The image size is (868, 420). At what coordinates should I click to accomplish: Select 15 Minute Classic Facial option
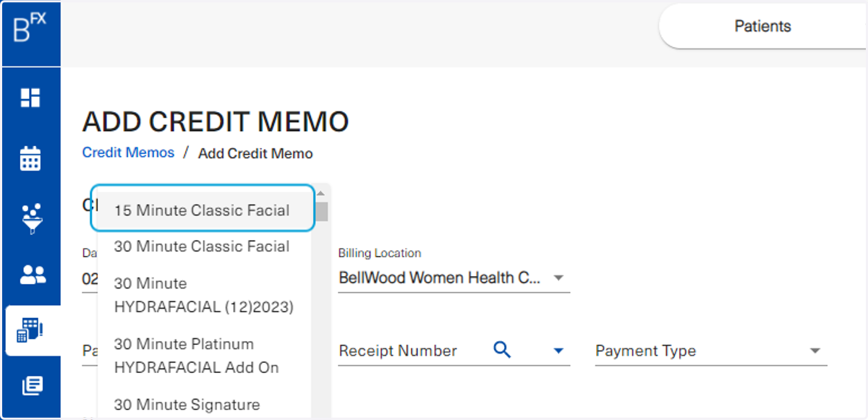(x=203, y=210)
